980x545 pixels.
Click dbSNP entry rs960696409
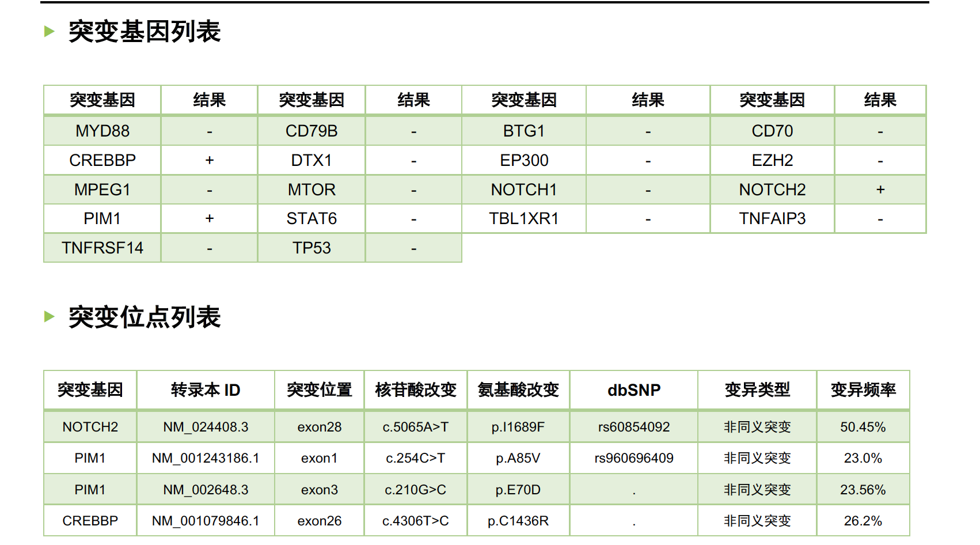click(x=634, y=458)
